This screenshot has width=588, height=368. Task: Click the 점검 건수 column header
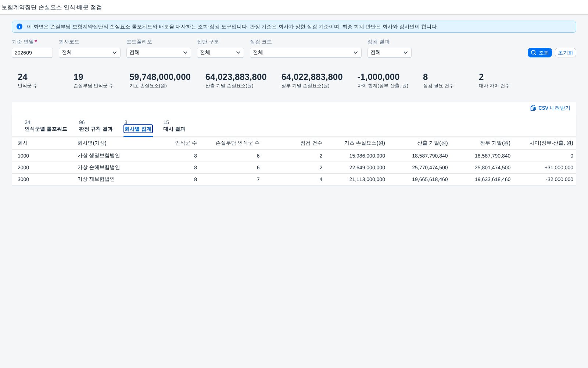tap(311, 143)
